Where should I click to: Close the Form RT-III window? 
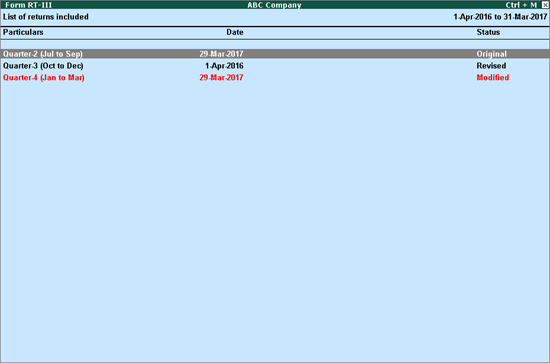[x=545, y=5]
